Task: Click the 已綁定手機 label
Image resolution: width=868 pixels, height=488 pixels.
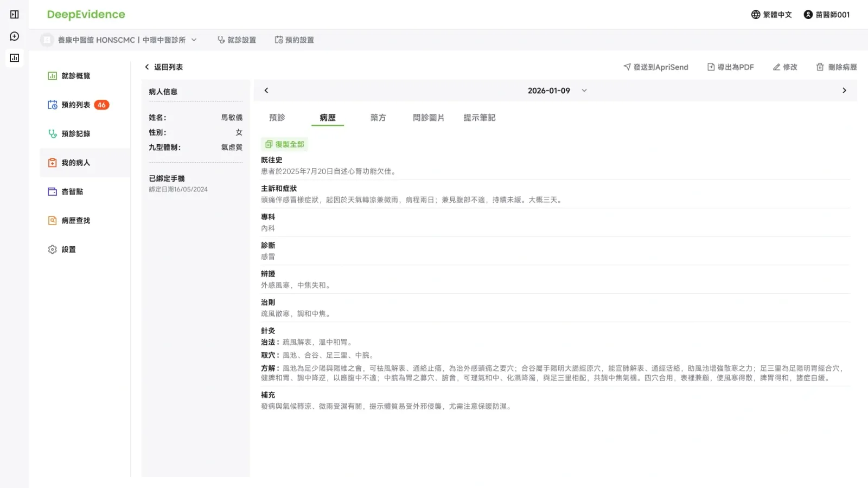Action: point(167,178)
